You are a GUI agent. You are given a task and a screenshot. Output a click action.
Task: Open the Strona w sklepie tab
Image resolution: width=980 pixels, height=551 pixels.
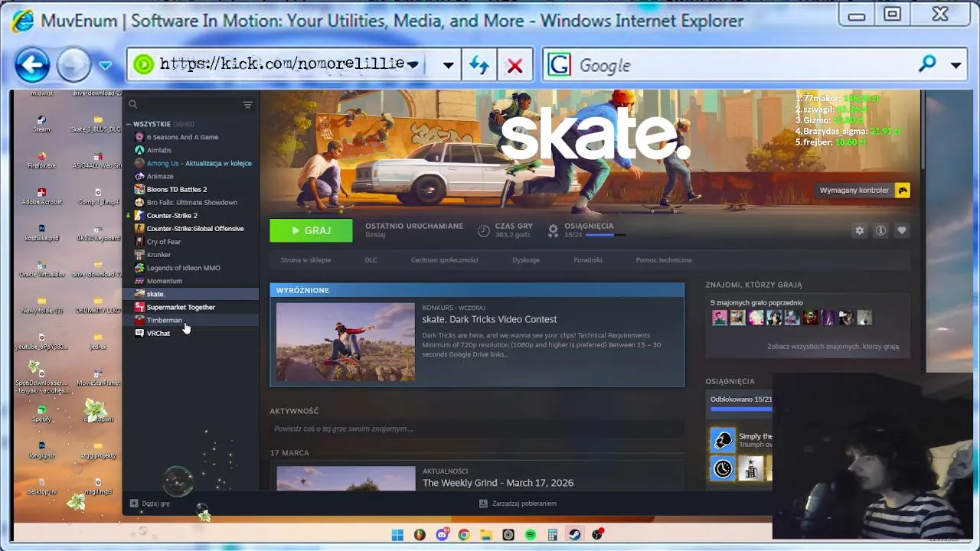pyautogui.click(x=305, y=260)
